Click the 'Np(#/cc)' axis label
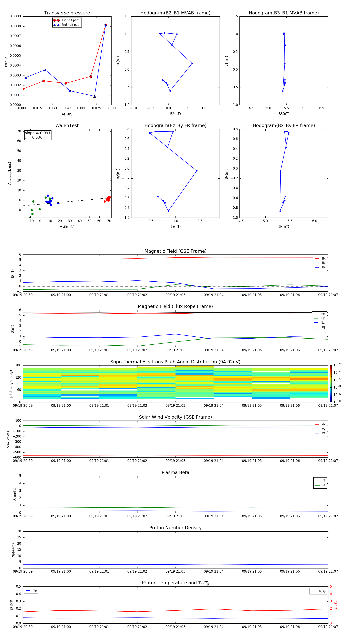The width and height of the screenshot is (351, 644). click(13, 550)
